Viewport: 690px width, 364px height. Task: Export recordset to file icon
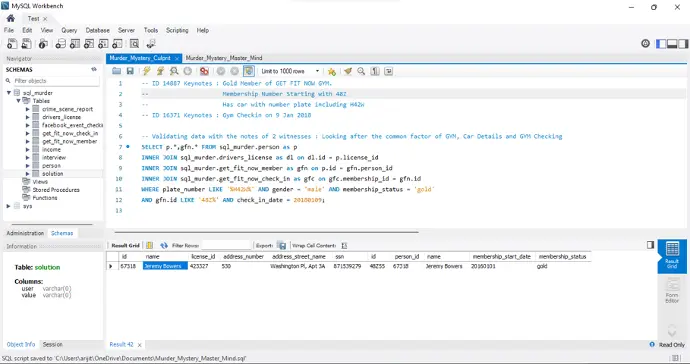(x=282, y=246)
